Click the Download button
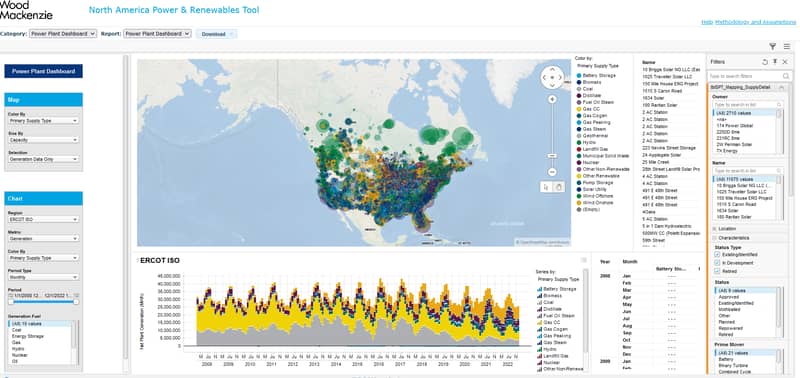Screen dimensions: 800x378 (216, 34)
